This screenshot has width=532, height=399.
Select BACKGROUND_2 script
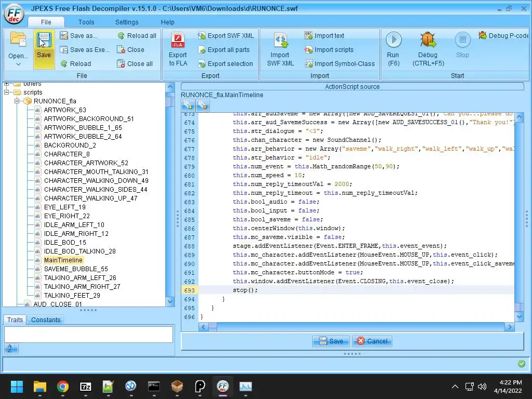point(70,145)
